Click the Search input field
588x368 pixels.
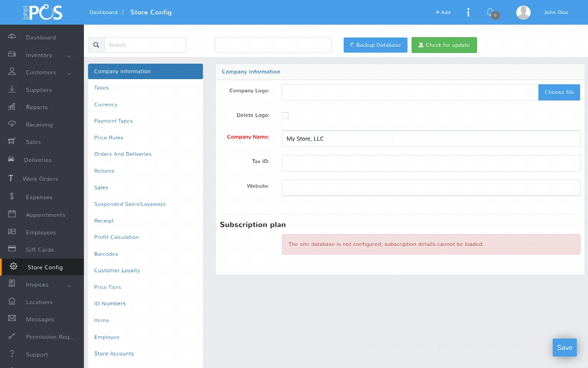click(x=146, y=45)
